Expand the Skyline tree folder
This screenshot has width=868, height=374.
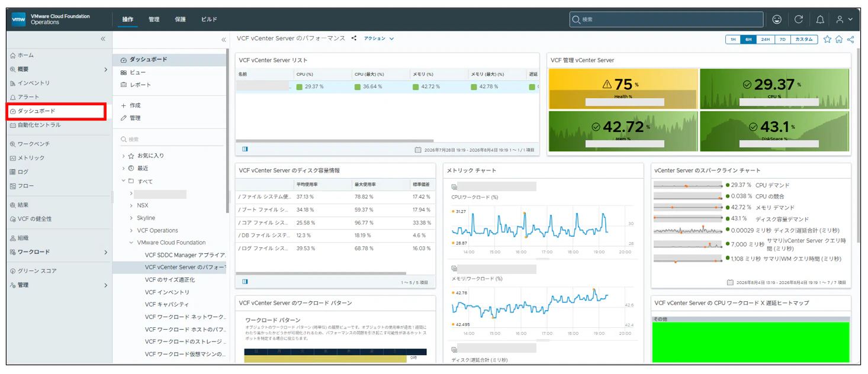pos(131,218)
